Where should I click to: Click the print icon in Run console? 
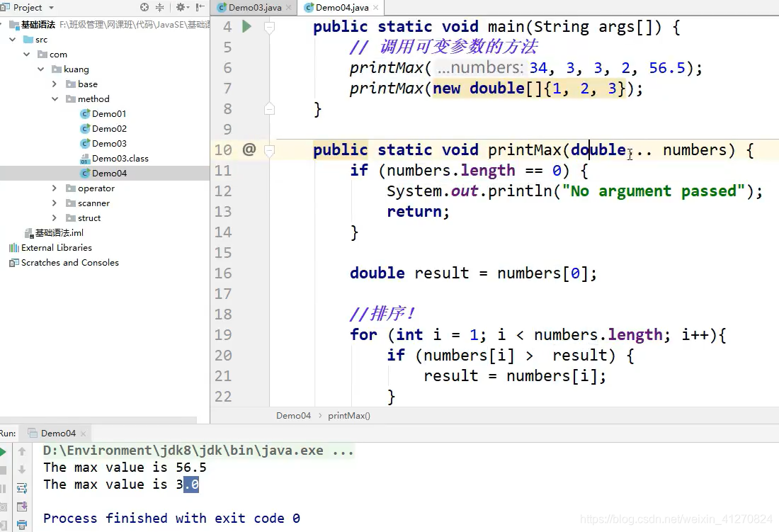tap(22, 524)
